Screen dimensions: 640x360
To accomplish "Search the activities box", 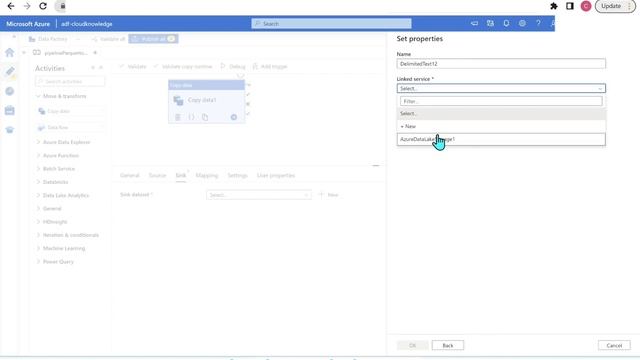I will (70, 82).
